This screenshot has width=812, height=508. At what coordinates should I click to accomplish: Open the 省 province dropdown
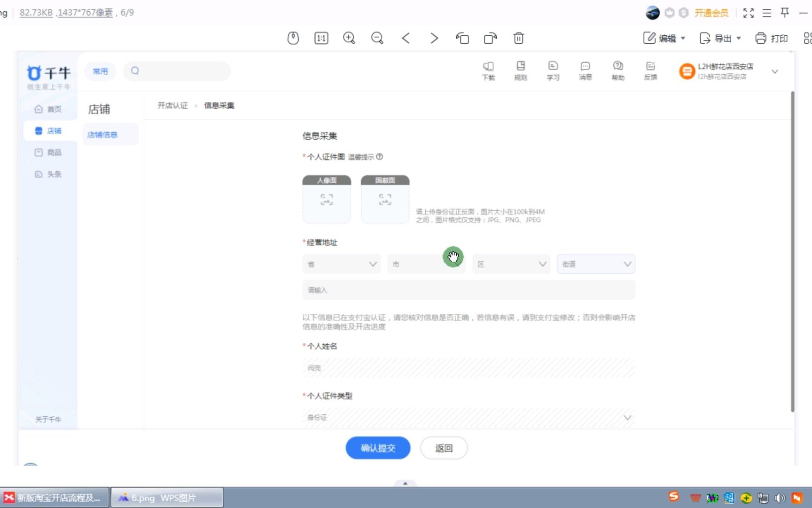click(342, 264)
